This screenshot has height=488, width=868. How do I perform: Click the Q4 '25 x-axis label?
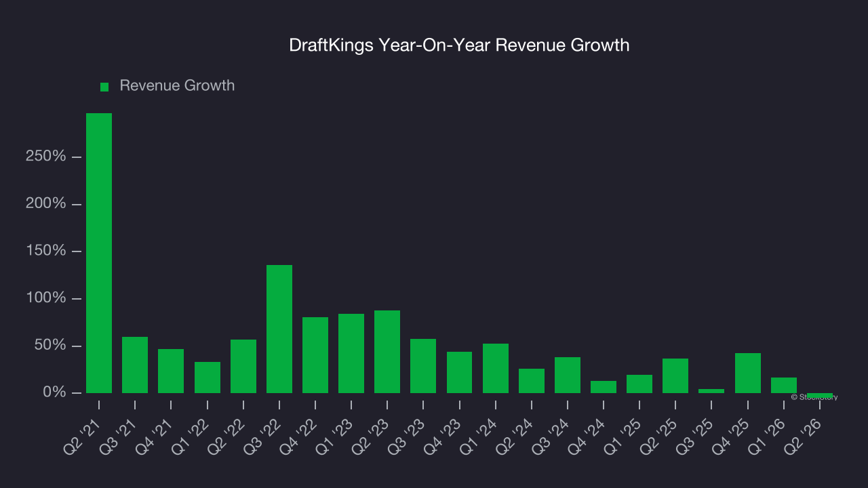pyautogui.click(x=732, y=437)
